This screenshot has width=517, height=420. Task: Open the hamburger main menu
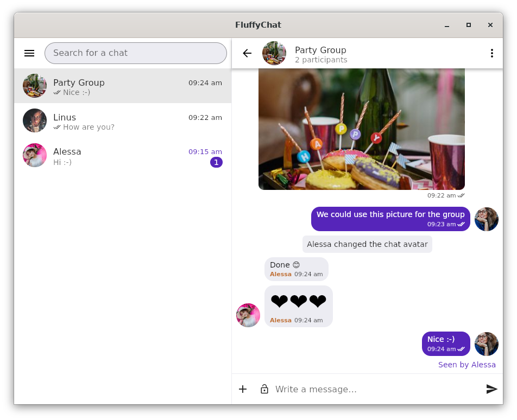[29, 53]
